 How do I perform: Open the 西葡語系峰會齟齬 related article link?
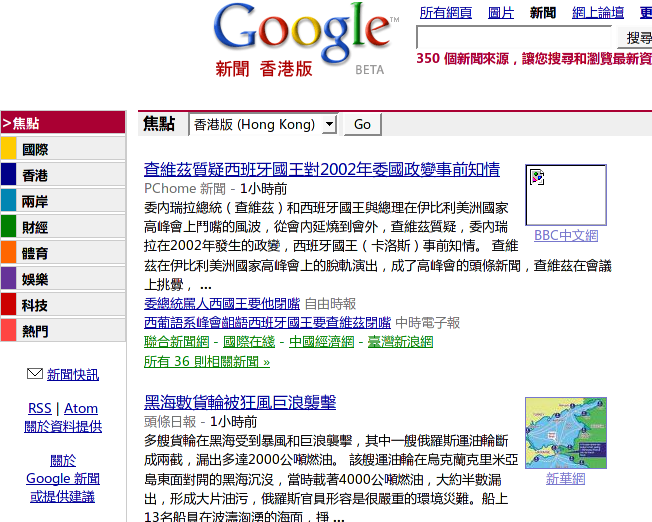click(267, 323)
